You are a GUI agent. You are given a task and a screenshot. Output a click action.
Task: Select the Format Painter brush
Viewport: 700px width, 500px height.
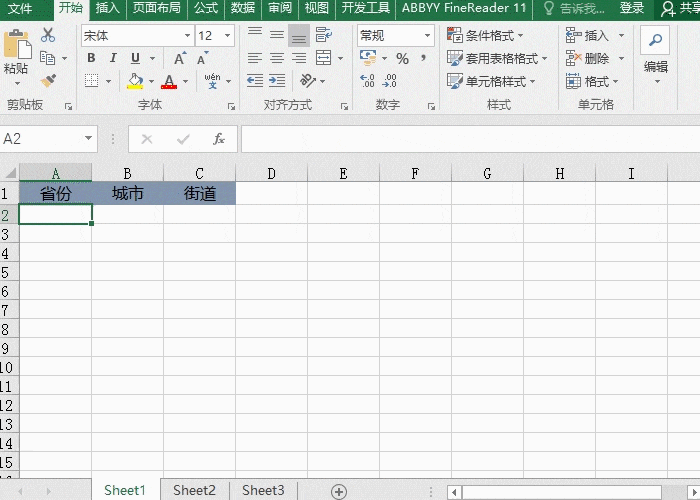48,81
